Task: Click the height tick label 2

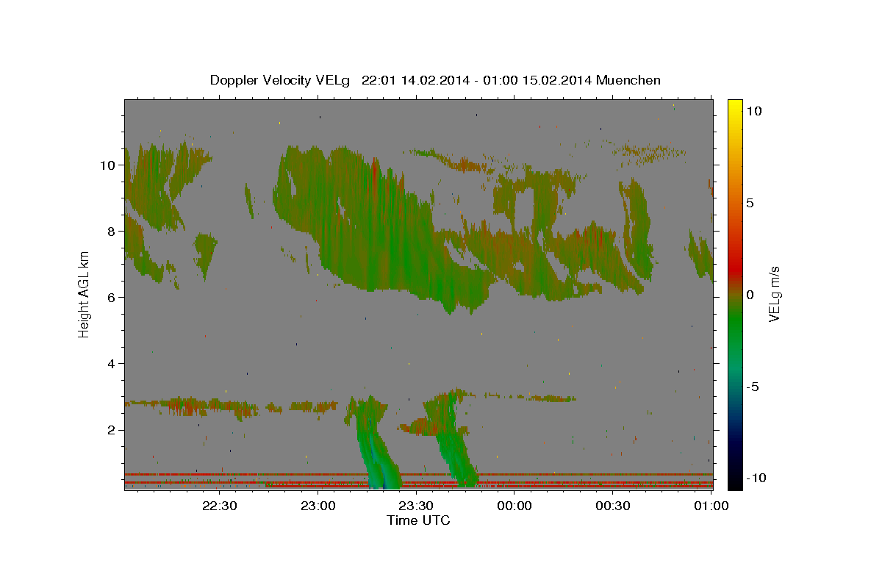Action: [113, 430]
